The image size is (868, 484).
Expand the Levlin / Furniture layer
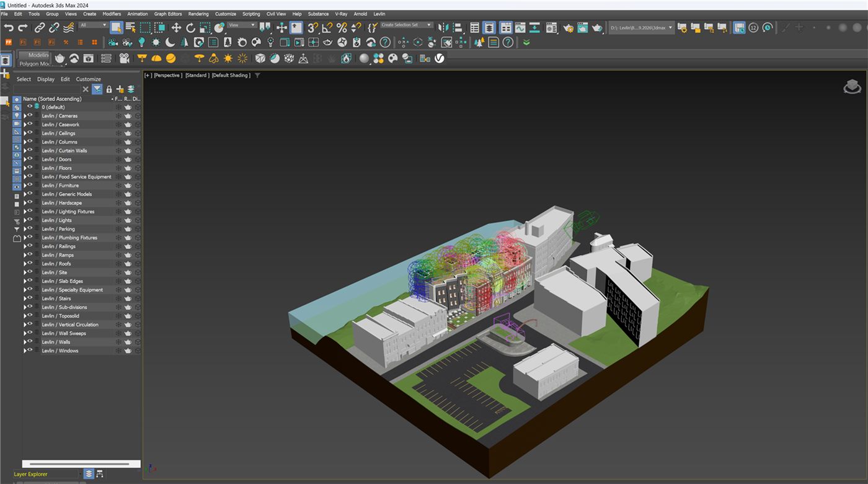pos(25,186)
